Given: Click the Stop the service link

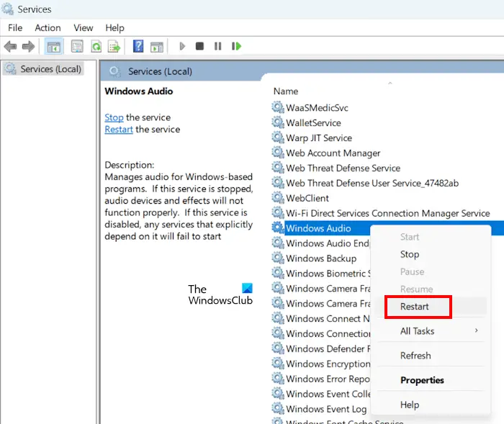Looking at the screenshot, I should pos(114,117).
